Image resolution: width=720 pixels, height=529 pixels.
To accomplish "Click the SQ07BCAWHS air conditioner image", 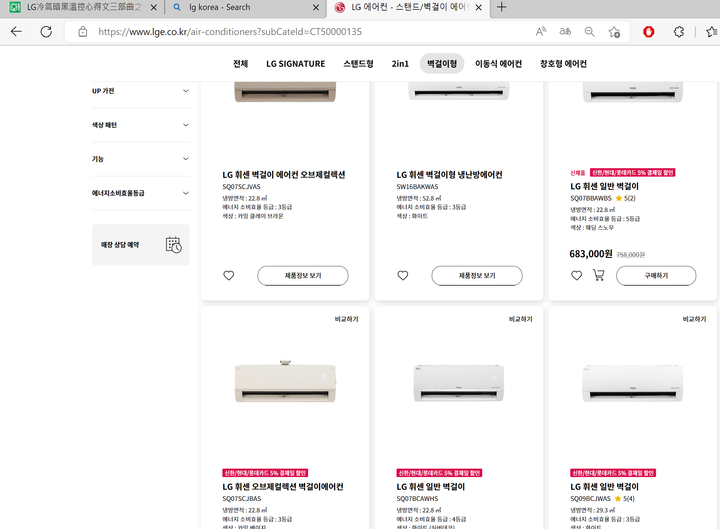I will [x=459, y=383].
